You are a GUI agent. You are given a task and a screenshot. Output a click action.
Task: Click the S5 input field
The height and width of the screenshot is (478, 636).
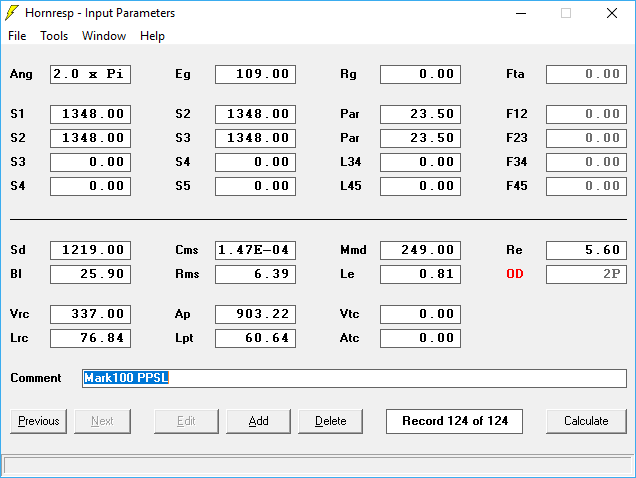click(256, 186)
